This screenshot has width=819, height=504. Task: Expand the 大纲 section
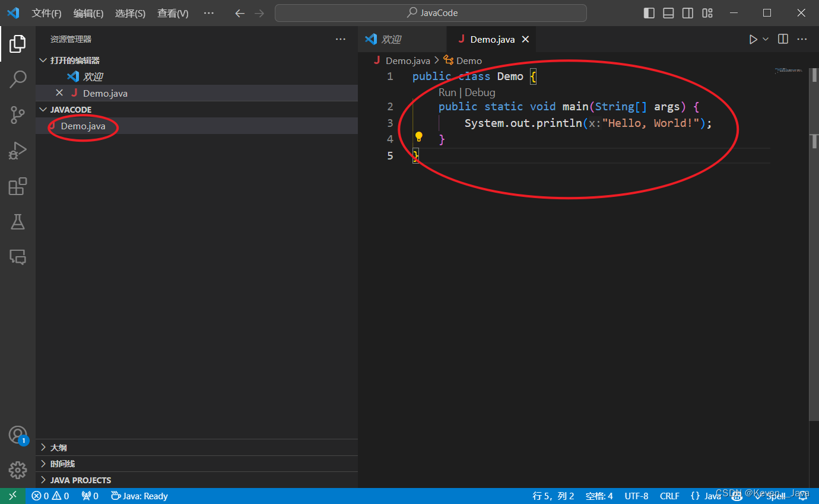(x=196, y=447)
